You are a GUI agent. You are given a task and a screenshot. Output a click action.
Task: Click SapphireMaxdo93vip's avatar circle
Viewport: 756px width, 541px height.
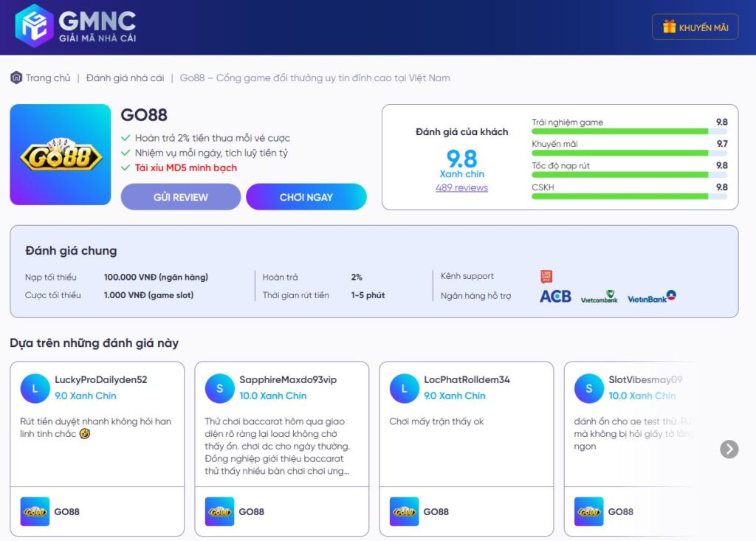click(x=219, y=388)
